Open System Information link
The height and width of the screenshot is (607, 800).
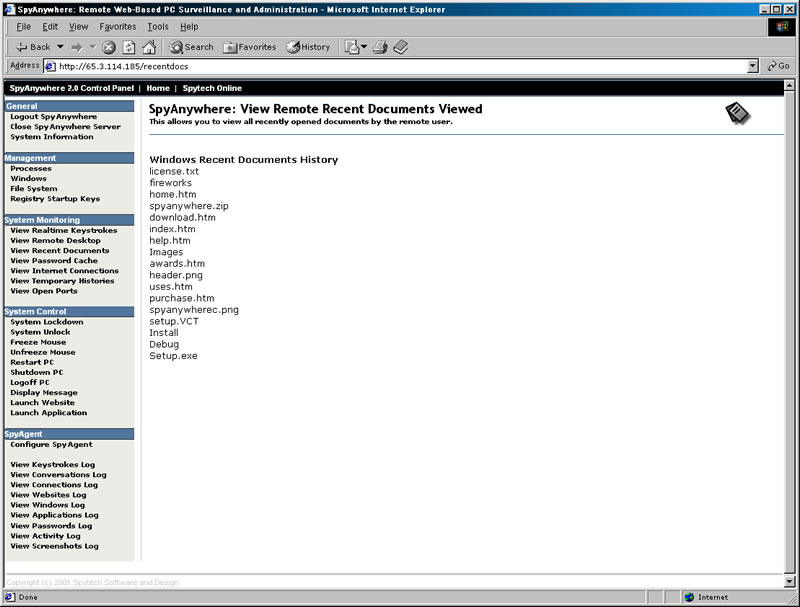point(52,137)
